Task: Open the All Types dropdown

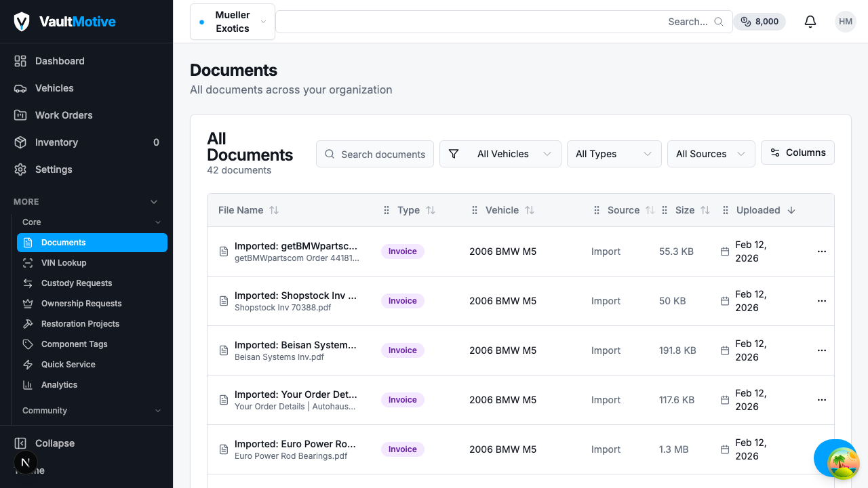Action: point(614,154)
